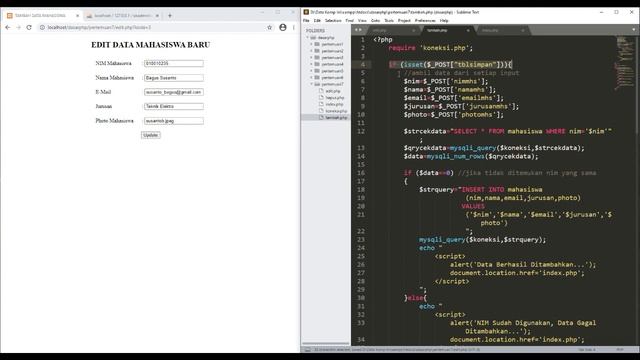Screen dimensions: 640x360
Task: Close the localhost phpMyAdmin Chrome tab
Action: click(157, 16)
